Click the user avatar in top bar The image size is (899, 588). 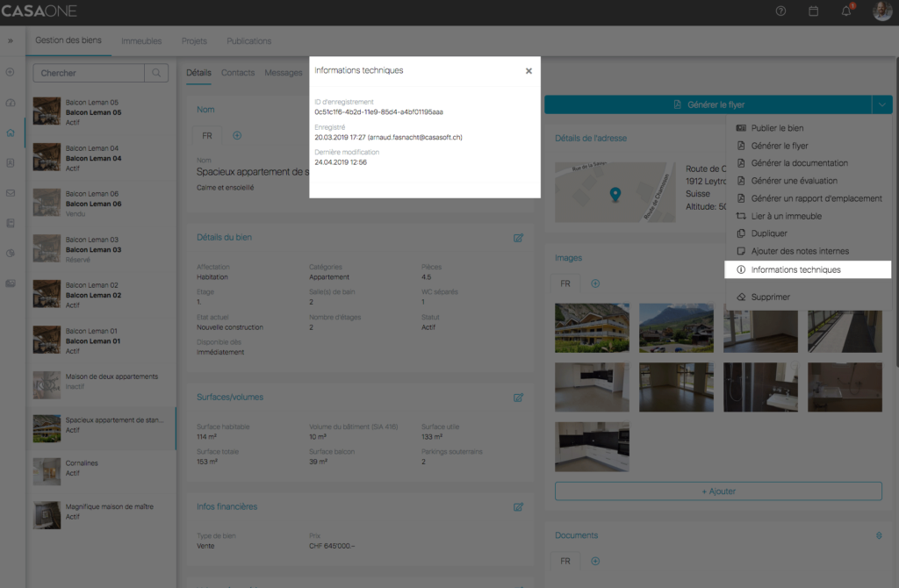882,11
